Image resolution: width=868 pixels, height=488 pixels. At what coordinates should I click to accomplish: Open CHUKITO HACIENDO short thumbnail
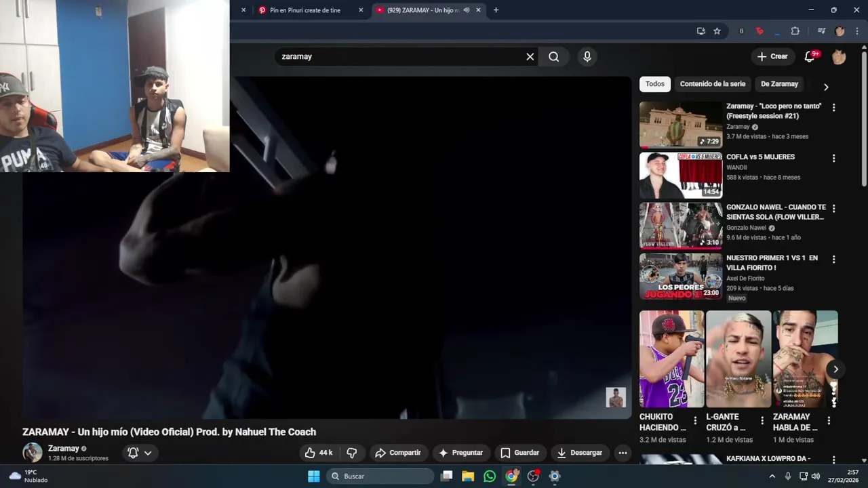[x=672, y=359]
